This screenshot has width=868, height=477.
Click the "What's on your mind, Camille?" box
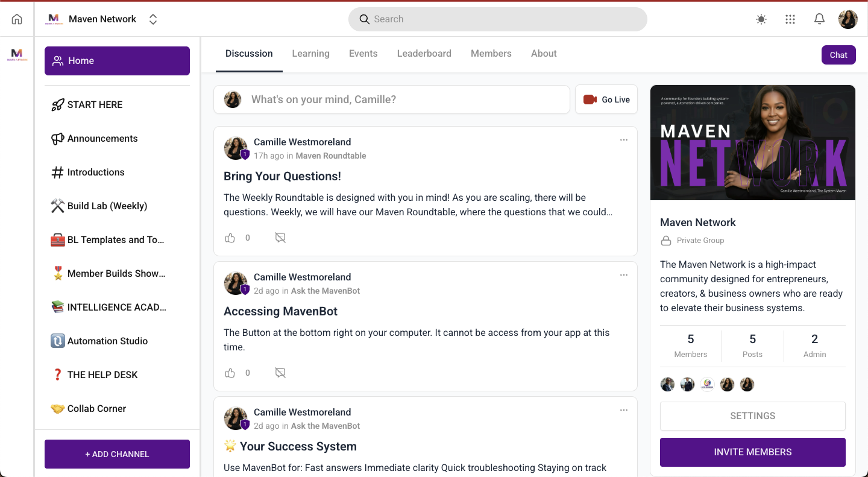[392, 100]
